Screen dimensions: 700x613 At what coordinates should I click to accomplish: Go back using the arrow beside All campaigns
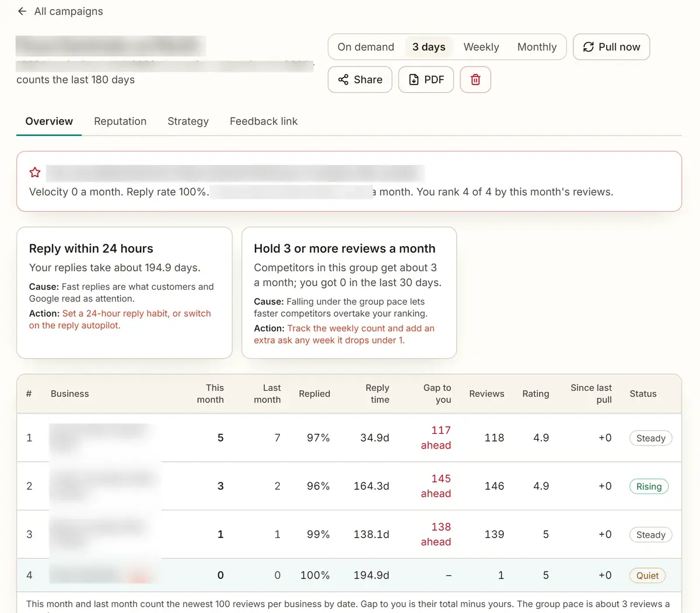(x=22, y=11)
